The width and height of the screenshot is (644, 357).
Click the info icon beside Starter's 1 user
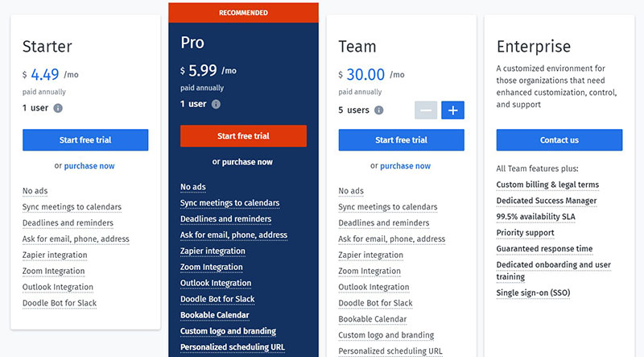click(58, 108)
